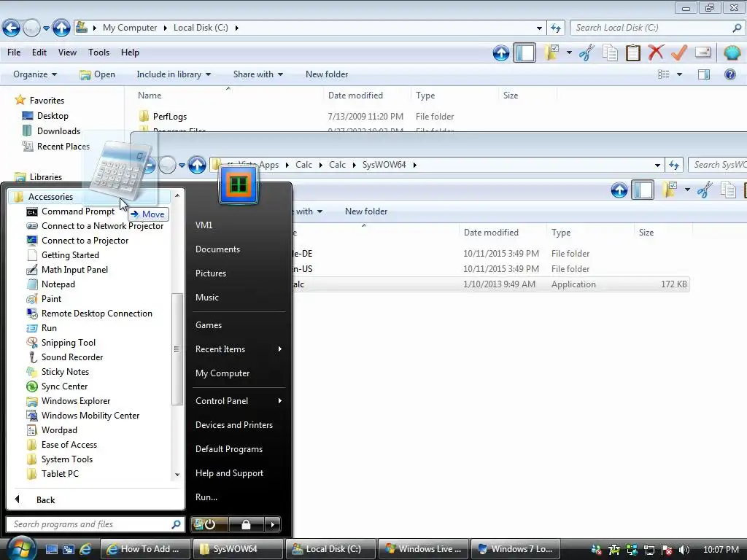Click the red X Delete icon in Local Disk toolbar
This screenshot has height=560, width=747.
pos(656,52)
